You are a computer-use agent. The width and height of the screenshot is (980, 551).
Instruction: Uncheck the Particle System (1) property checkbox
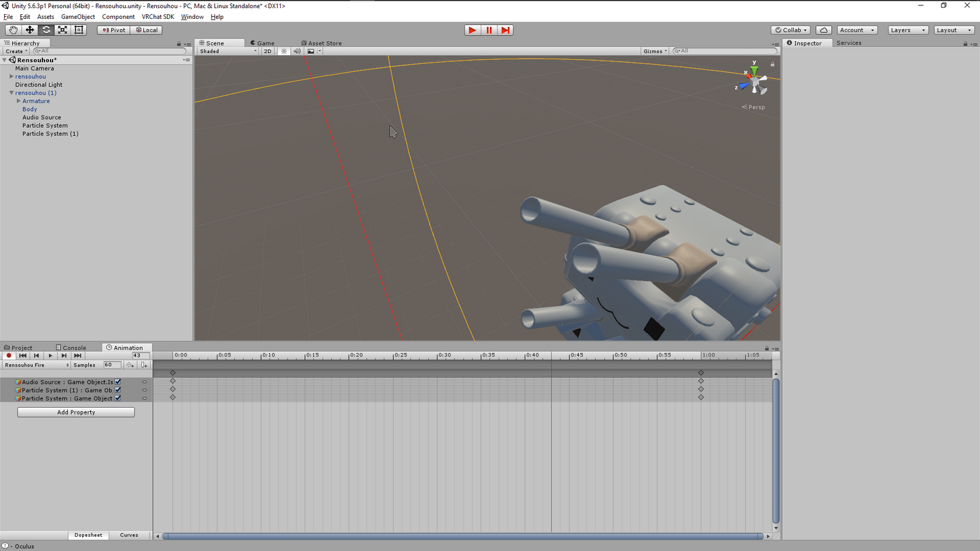[118, 390]
